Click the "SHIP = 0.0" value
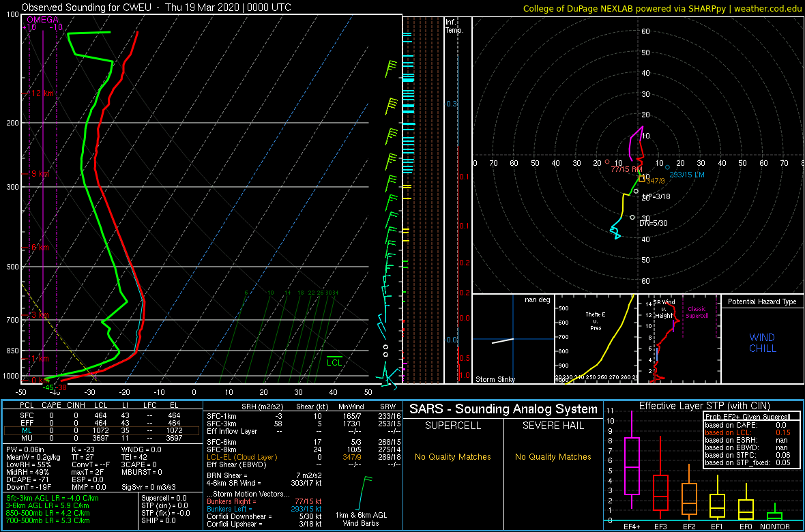 click(x=159, y=520)
